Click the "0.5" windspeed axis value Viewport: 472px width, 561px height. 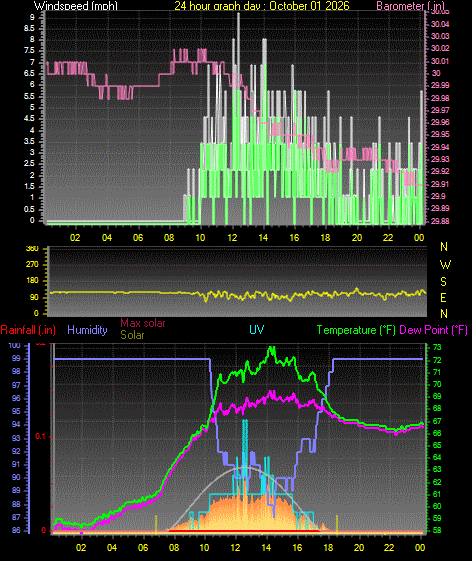pyautogui.click(x=29, y=209)
